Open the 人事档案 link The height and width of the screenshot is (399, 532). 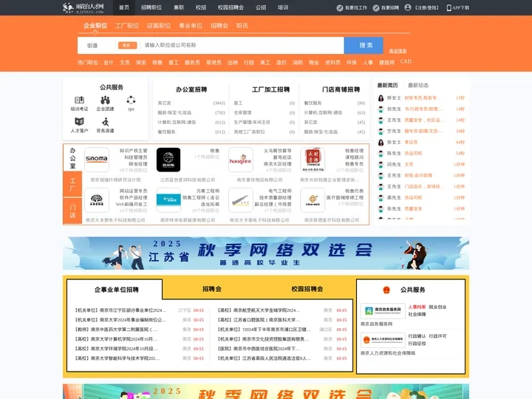click(417, 307)
